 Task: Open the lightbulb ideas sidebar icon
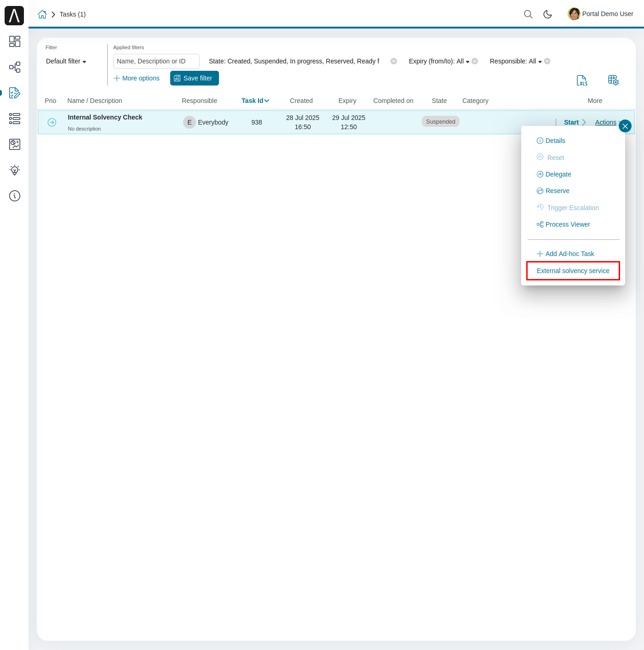pyautogui.click(x=14, y=170)
